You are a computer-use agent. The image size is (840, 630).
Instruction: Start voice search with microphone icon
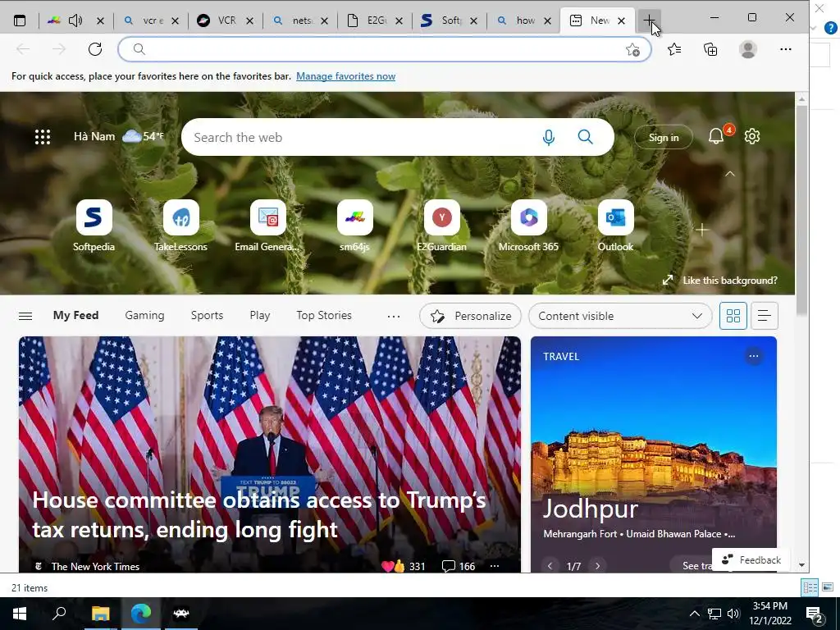[x=549, y=138]
